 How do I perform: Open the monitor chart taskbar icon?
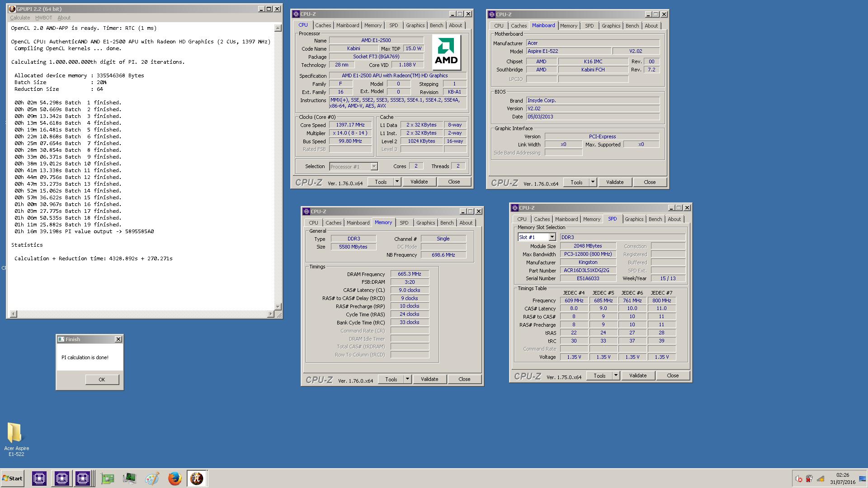coord(129,479)
